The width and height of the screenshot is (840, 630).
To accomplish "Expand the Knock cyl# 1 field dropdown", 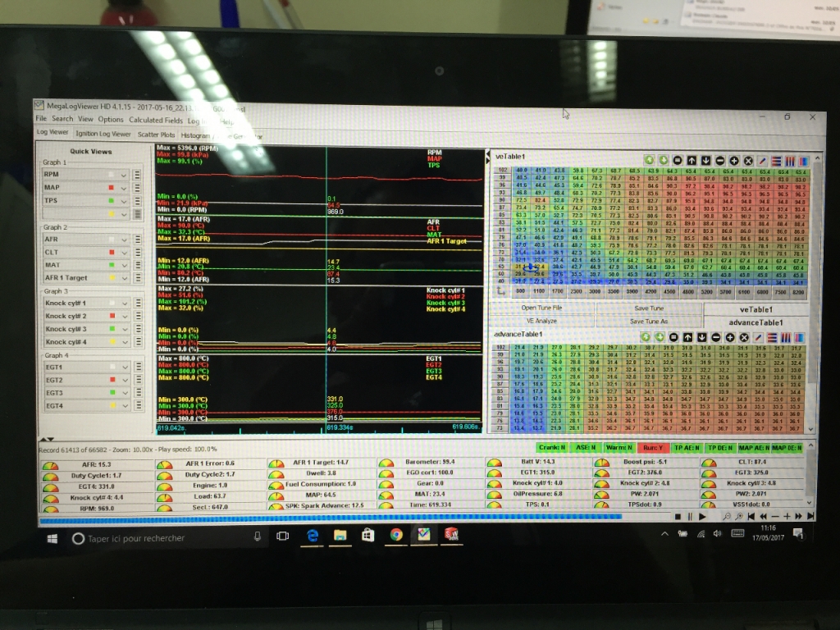I will [x=125, y=304].
